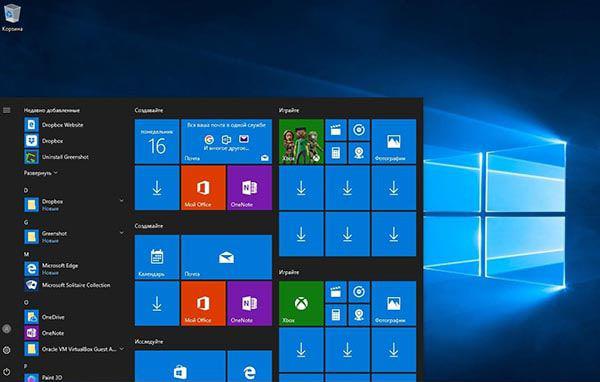Open the Календарь tile with calendar icon
The width and height of the screenshot is (600, 382).
[157, 257]
